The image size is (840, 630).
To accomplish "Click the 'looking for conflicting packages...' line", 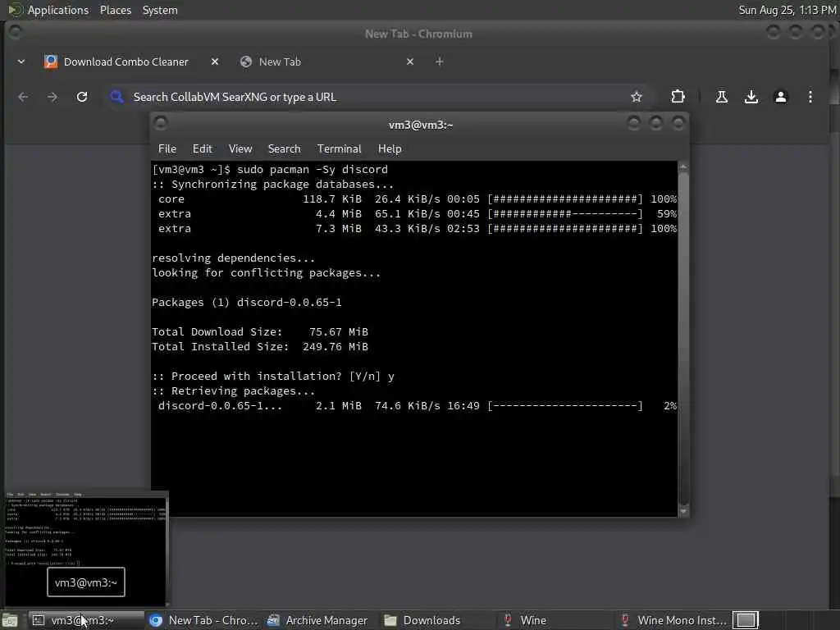I will tap(267, 272).
